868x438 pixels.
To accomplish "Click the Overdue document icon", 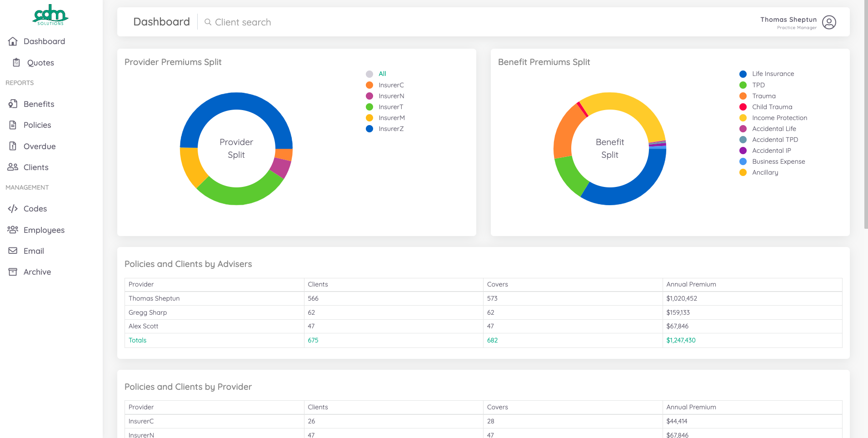I will click(x=13, y=146).
